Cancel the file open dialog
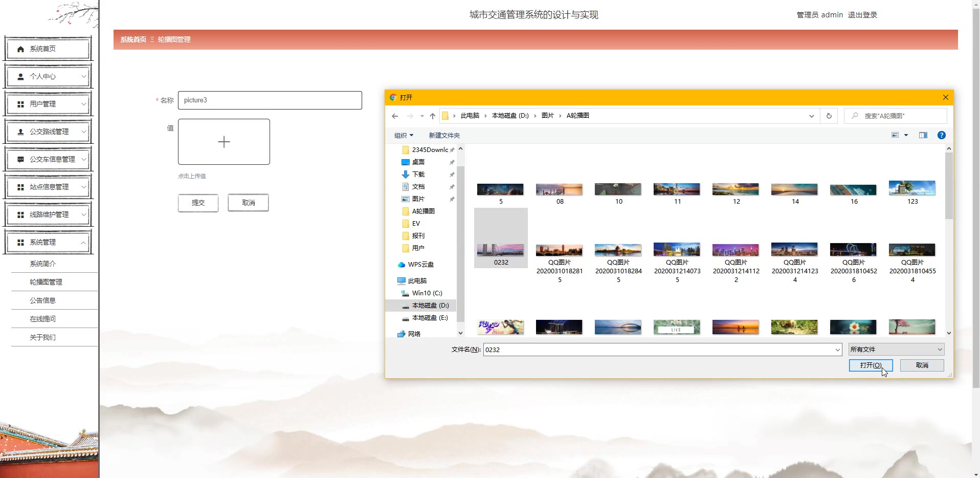 click(922, 365)
